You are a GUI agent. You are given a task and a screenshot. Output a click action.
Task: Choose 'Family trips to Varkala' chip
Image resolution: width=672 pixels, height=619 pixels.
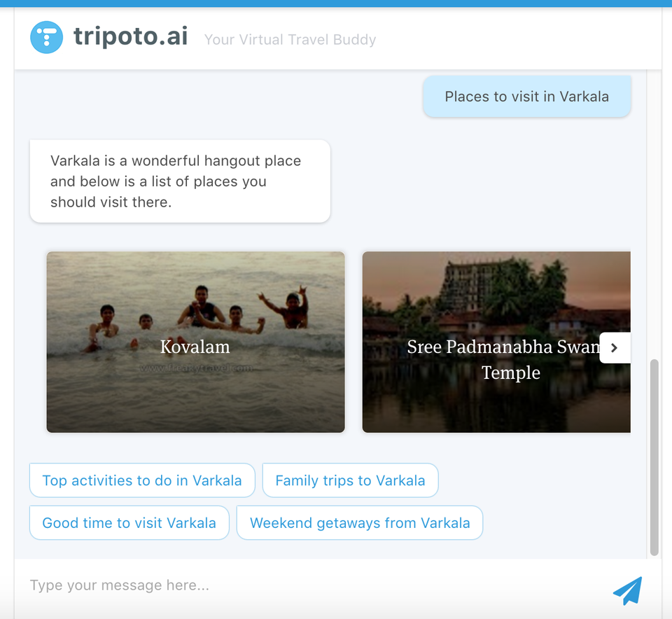[350, 480]
